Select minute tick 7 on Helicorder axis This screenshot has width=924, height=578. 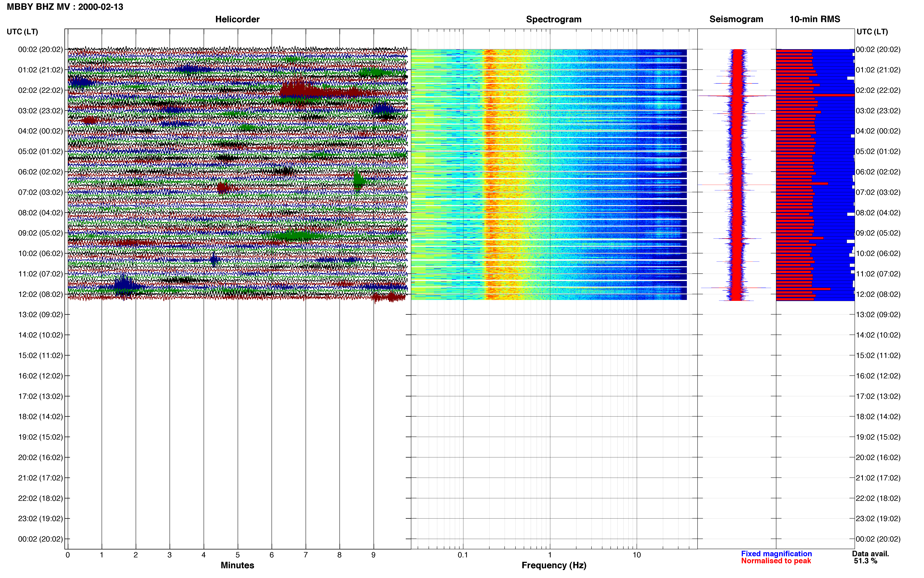pyautogui.click(x=306, y=555)
